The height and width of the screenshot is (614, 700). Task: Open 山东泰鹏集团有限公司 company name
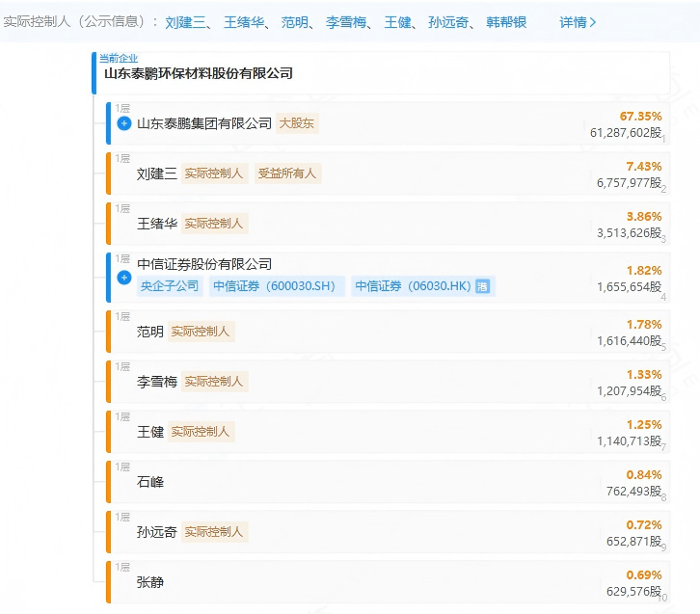click(204, 123)
